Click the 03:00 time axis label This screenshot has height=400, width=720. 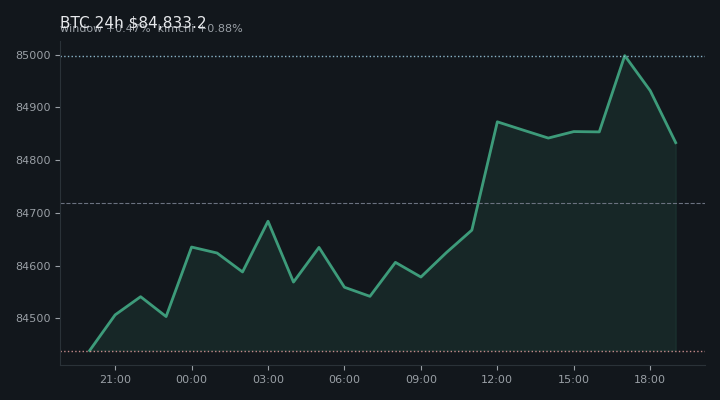tap(268, 379)
